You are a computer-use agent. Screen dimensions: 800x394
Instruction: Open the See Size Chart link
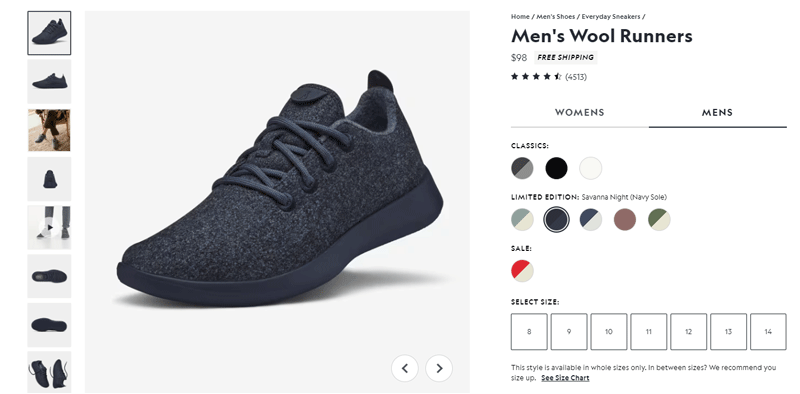[565, 378]
